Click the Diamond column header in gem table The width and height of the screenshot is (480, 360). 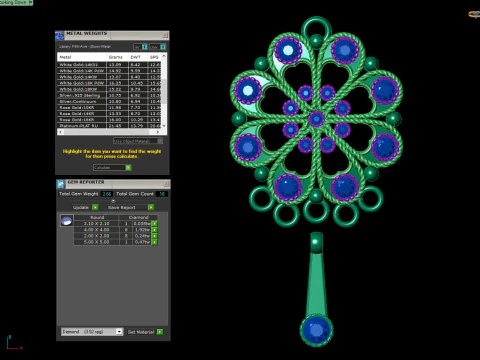[x=138, y=217]
